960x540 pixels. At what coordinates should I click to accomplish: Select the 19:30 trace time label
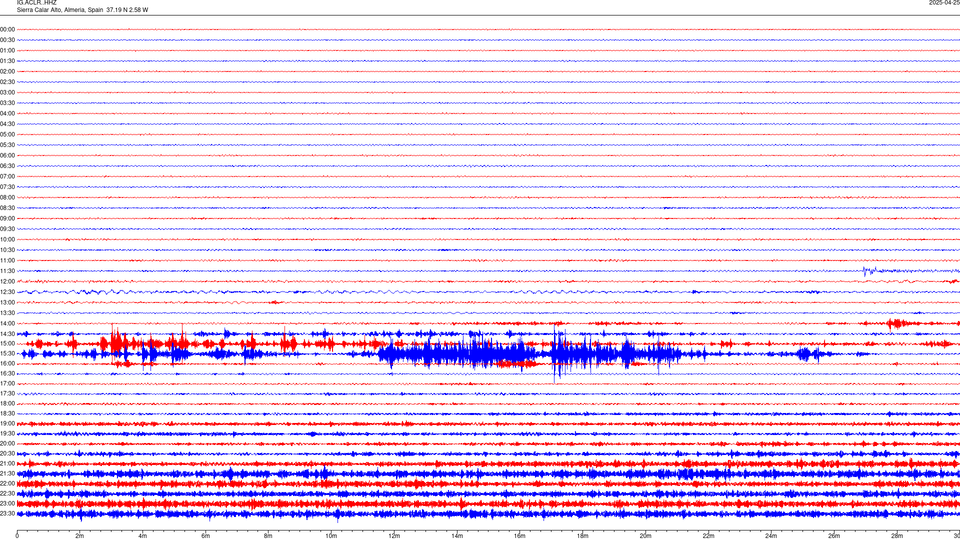7,433
